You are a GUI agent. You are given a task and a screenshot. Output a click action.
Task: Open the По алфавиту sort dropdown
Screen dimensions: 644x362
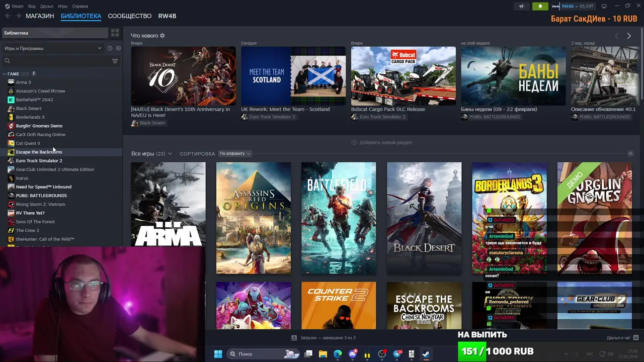click(234, 153)
